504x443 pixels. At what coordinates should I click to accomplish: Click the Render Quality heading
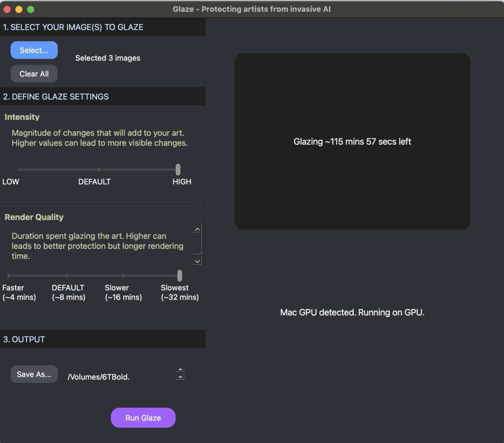(34, 217)
